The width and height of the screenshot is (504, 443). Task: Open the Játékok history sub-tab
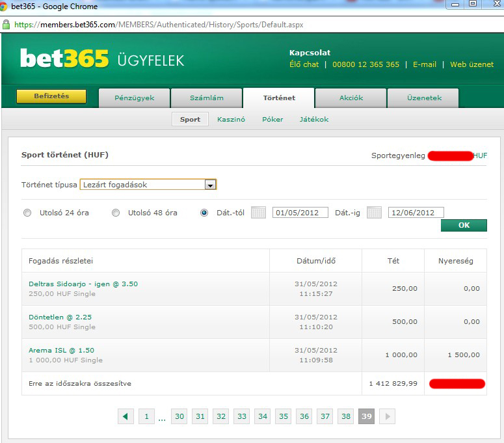coord(314,119)
